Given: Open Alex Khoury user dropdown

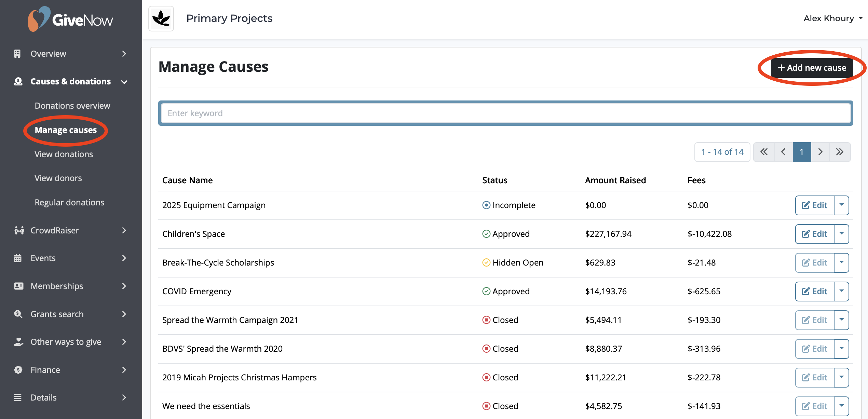Looking at the screenshot, I should 832,18.
